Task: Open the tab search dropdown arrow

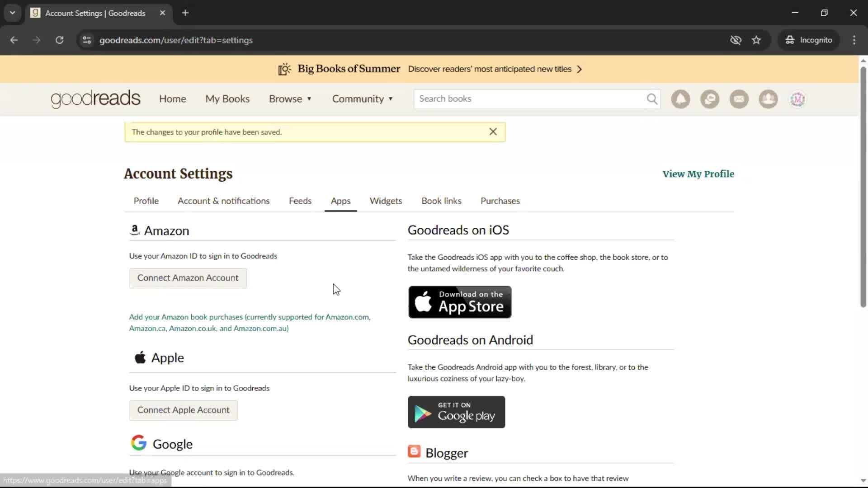Action: point(13,13)
